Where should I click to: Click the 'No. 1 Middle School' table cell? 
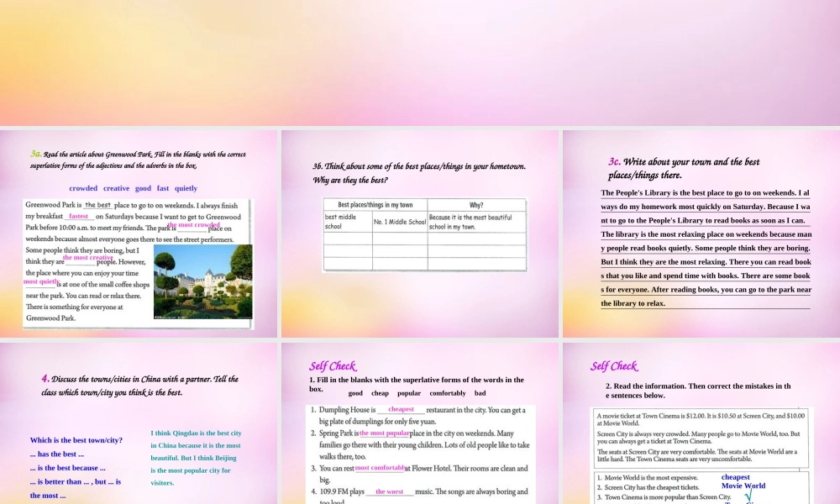(400, 222)
